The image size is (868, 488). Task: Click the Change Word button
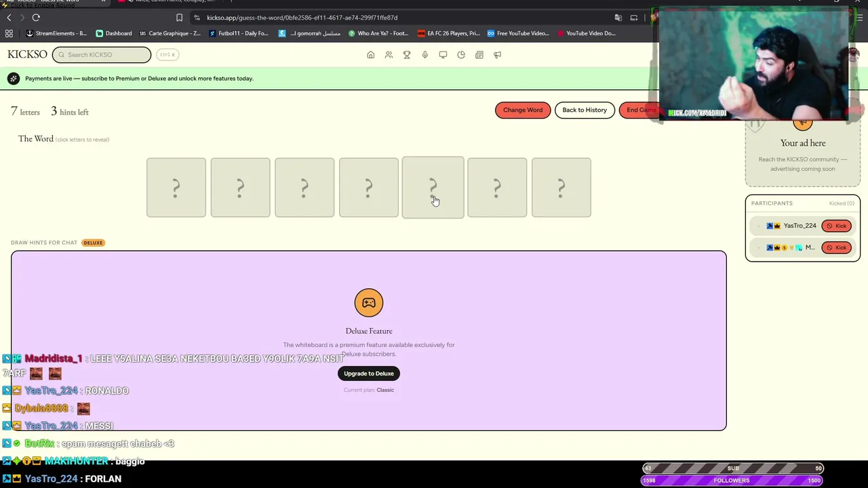click(x=523, y=110)
